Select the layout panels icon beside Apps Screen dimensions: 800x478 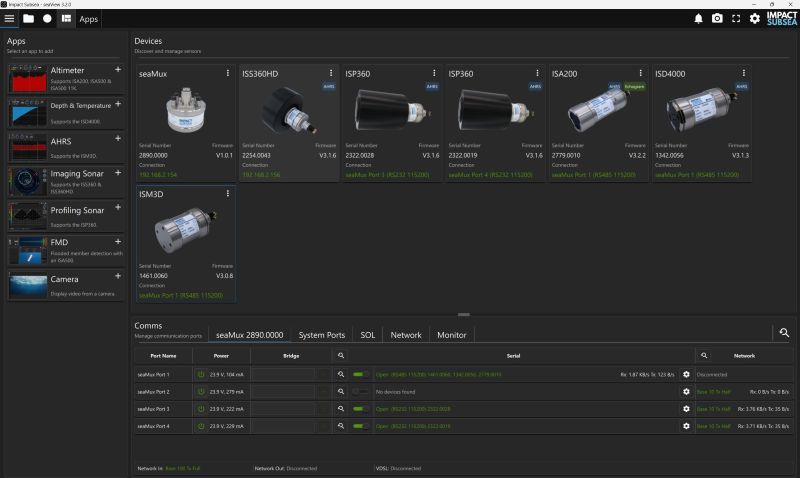tap(66, 19)
